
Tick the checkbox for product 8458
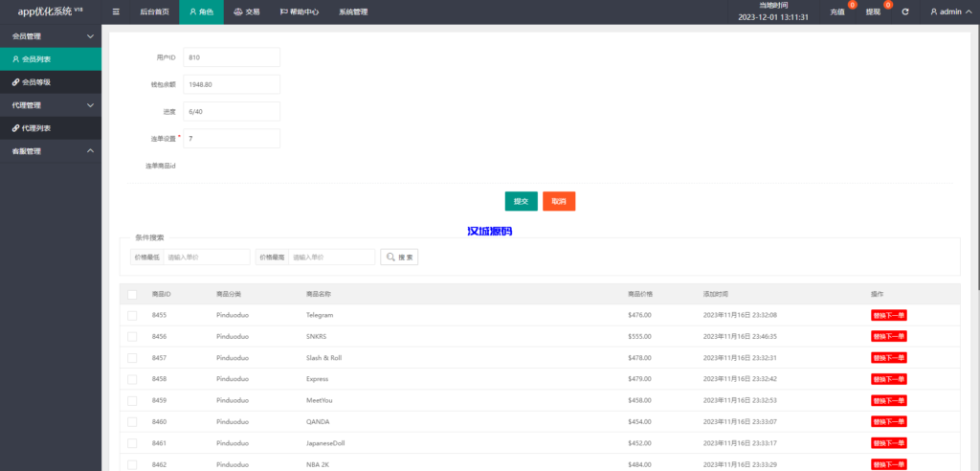[132, 379]
